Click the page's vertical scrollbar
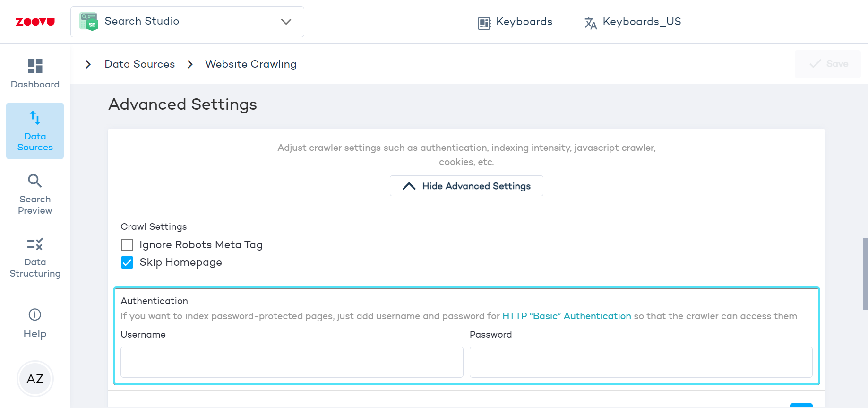Image resolution: width=868 pixels, height=408 pixels. point(865,274)
